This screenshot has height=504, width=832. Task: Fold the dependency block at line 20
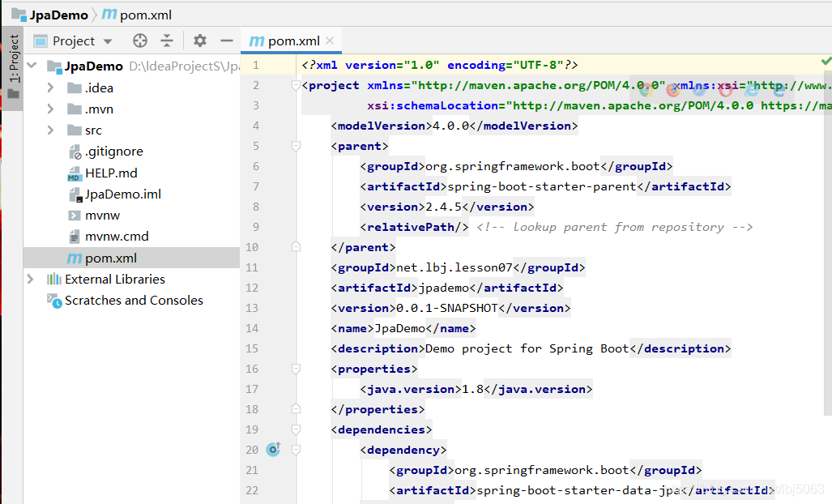296,450
